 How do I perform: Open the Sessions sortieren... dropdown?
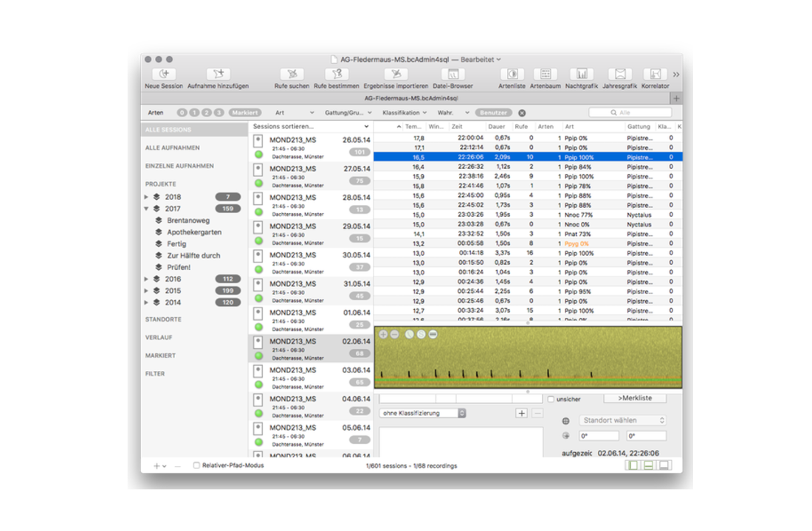(311, 126)
